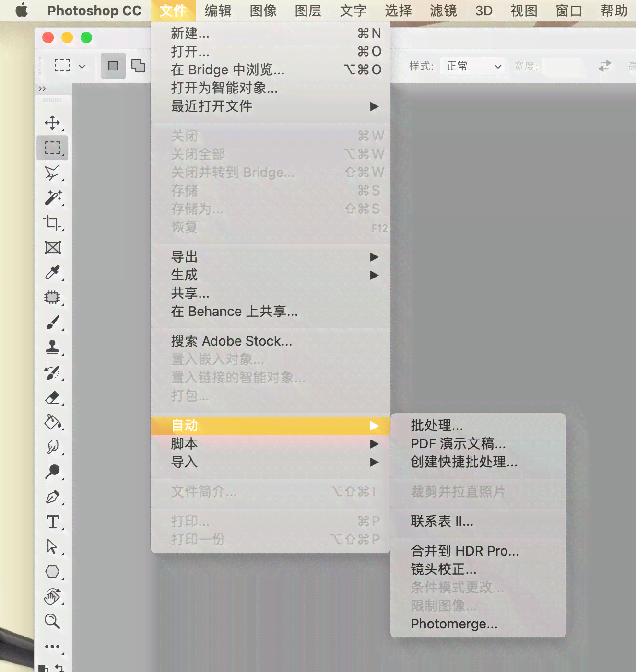Select the Crop tool

[x=52, y=222]
